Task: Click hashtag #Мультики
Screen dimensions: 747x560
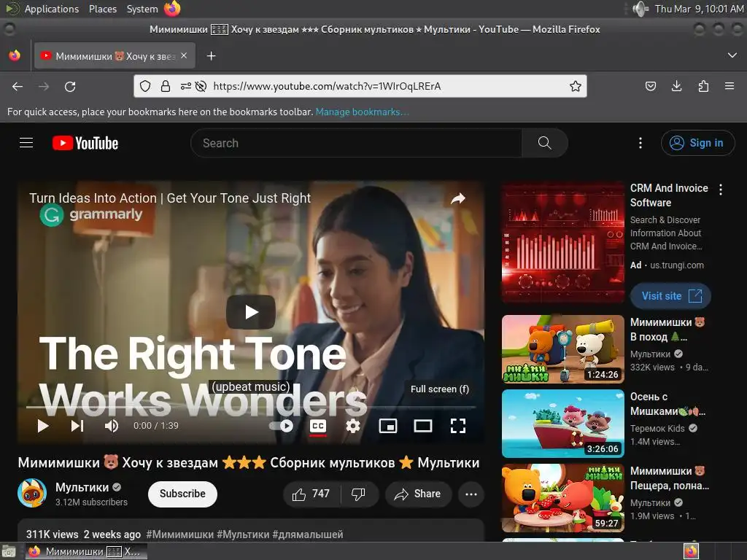Action: [x=243, y=534]
